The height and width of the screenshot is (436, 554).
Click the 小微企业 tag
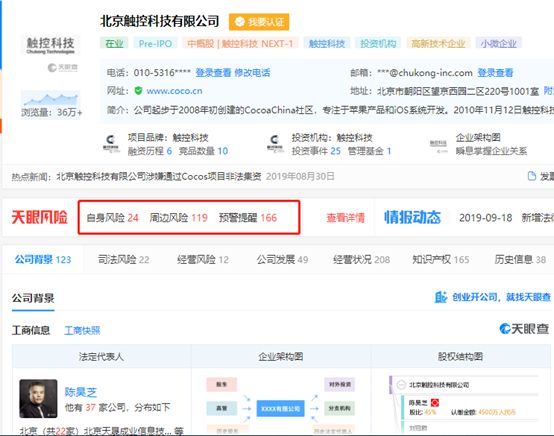pyautogui.click(x=498, y=43)
